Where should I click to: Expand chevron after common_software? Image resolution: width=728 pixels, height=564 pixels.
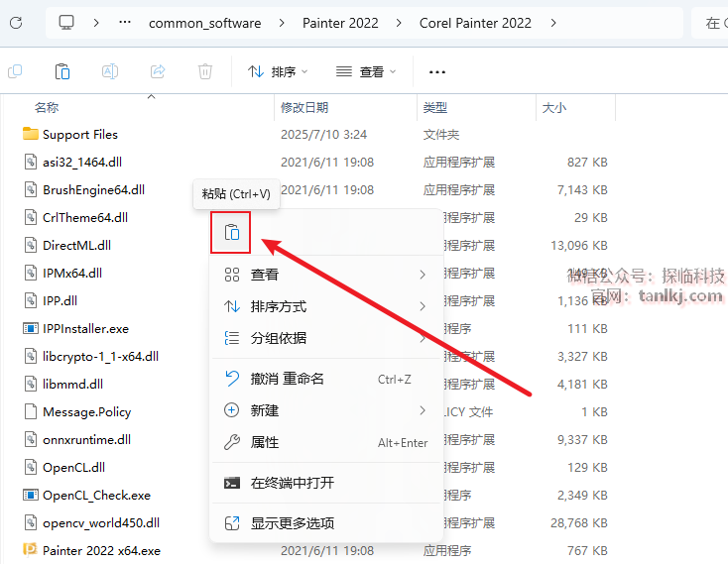point(282,23)
